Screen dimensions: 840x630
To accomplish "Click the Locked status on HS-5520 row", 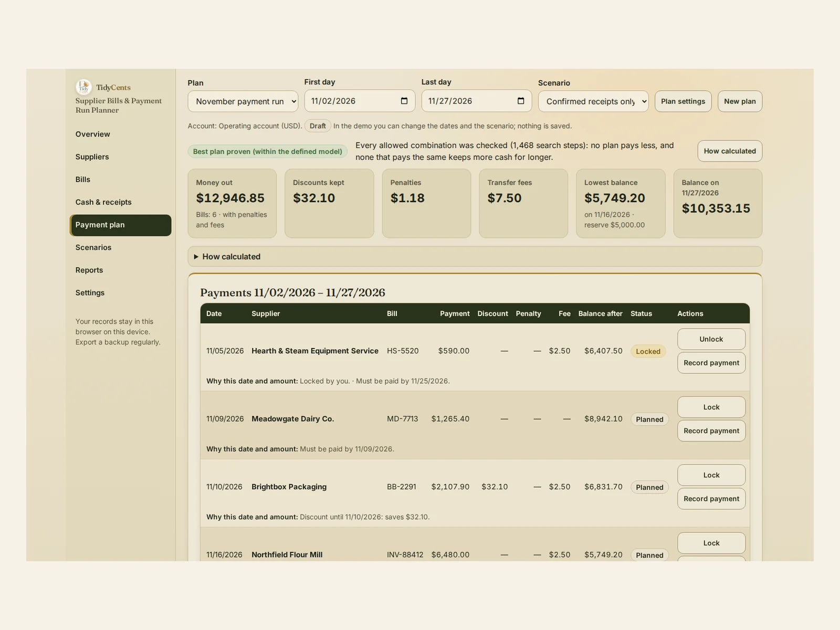I will point(648,352).
